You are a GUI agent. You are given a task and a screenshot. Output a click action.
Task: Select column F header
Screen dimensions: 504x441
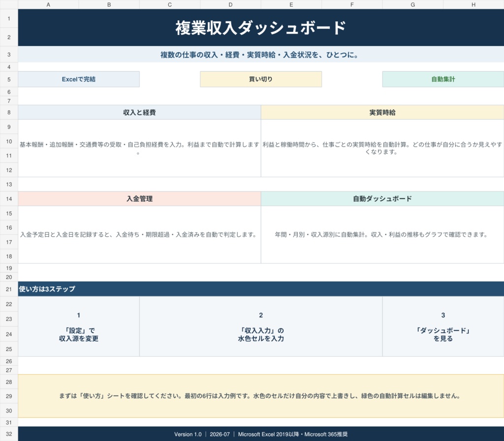352,4
